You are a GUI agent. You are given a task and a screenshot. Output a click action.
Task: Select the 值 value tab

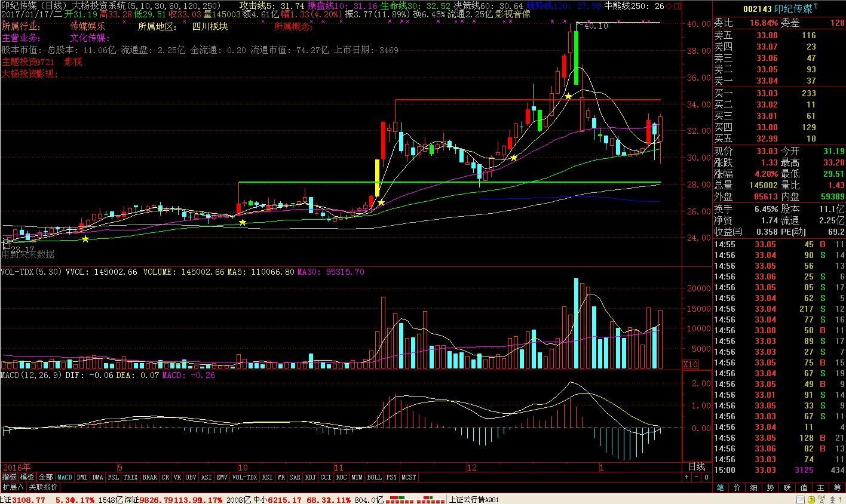804,487
